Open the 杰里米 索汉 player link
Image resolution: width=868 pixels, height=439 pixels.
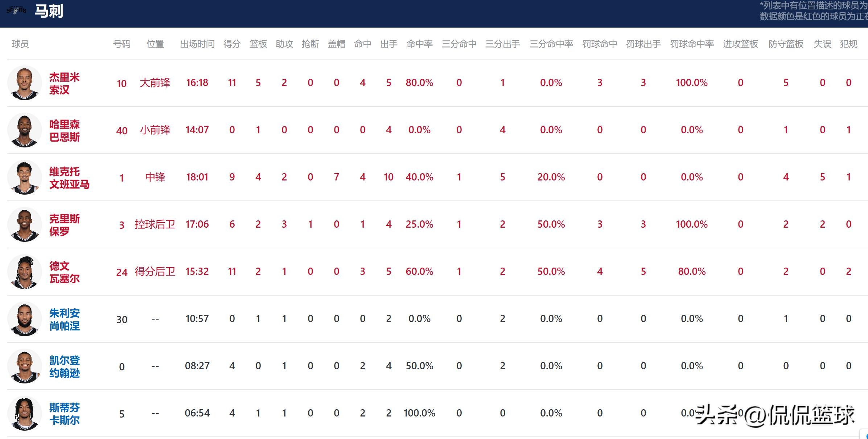tap(64, 83)
